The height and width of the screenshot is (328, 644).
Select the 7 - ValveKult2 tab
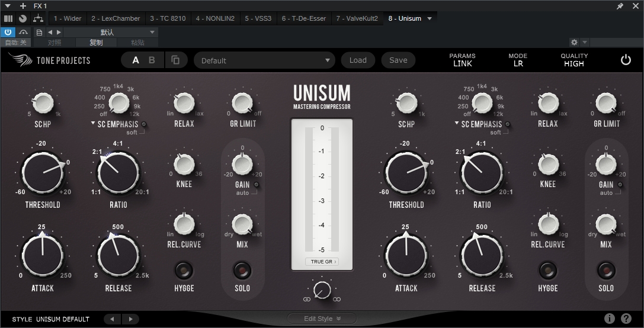click(357, 18)
